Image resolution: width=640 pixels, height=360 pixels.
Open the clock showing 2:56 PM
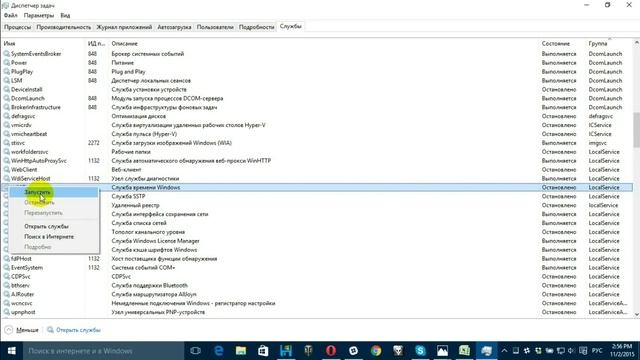622,351
